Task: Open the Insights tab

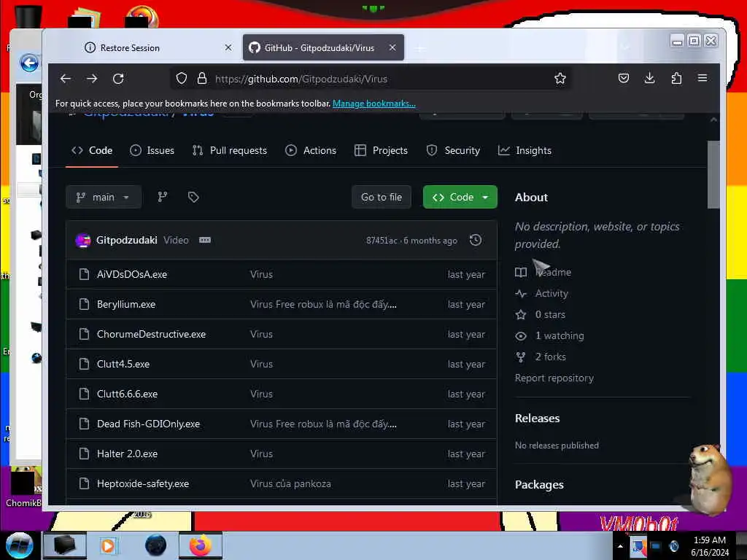Action: 525,150
